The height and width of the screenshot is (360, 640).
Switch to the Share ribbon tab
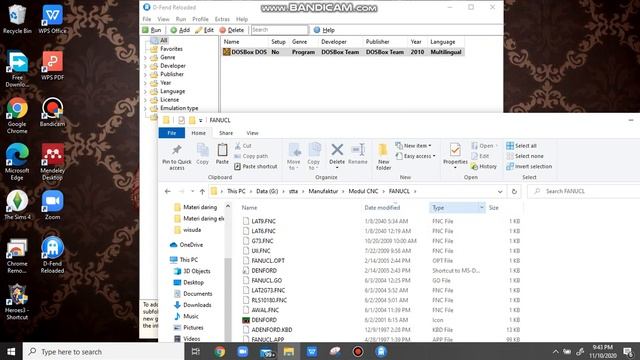(x=226, y=133)
